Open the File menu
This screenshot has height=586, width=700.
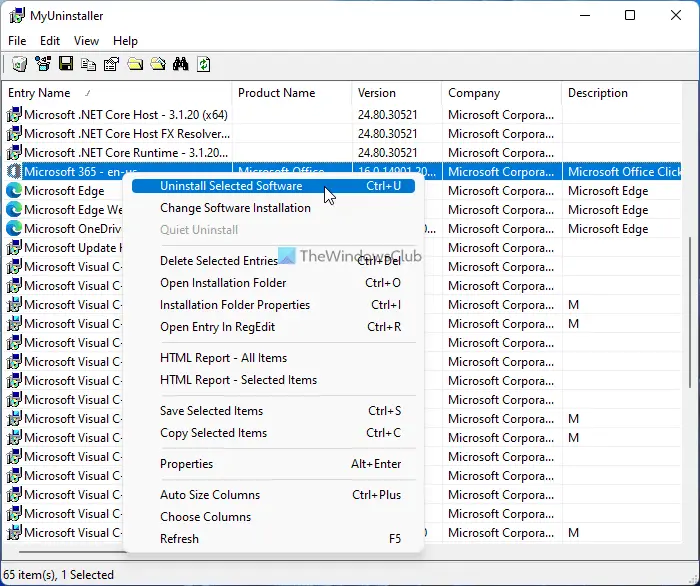pos(17,41)
